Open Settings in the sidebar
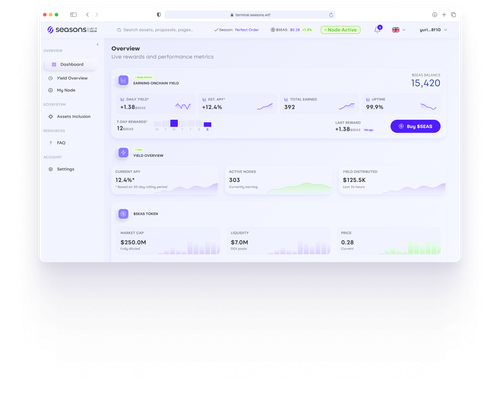The image size is (500, 401). tap(61, 169)
